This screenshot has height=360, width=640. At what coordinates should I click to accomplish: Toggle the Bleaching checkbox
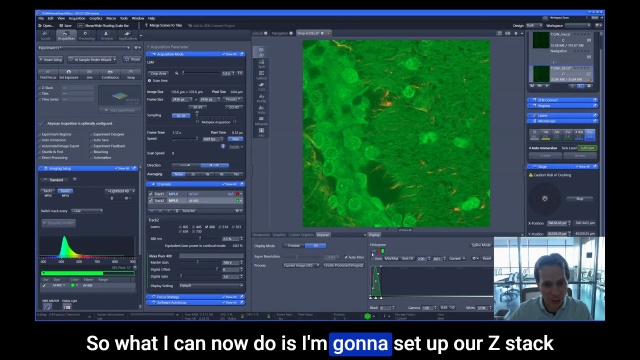coord(91,152)
